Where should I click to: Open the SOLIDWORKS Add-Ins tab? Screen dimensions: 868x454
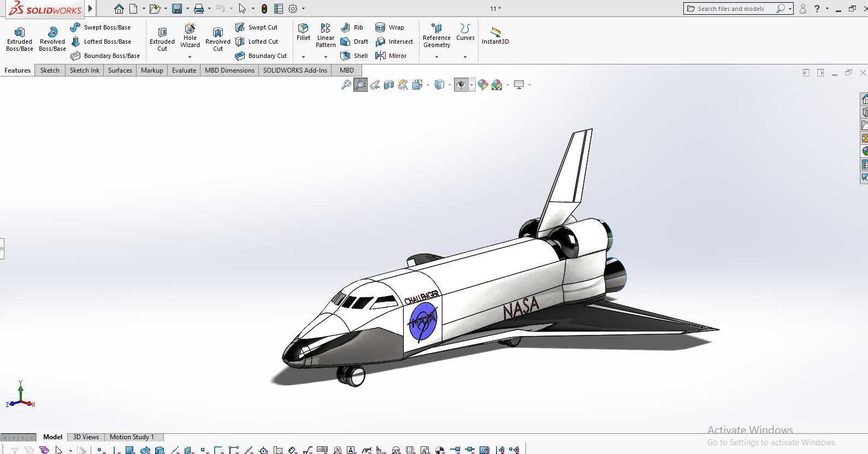(x=295, y=70)
